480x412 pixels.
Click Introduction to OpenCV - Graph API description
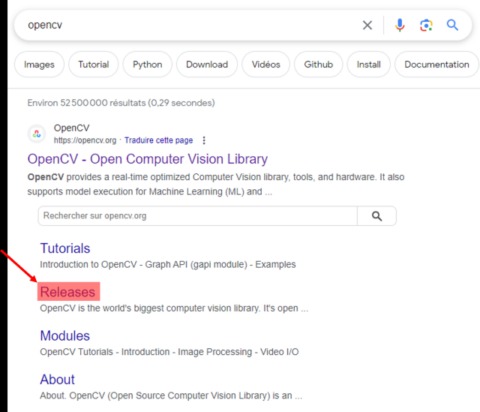(x=168, y=264)
